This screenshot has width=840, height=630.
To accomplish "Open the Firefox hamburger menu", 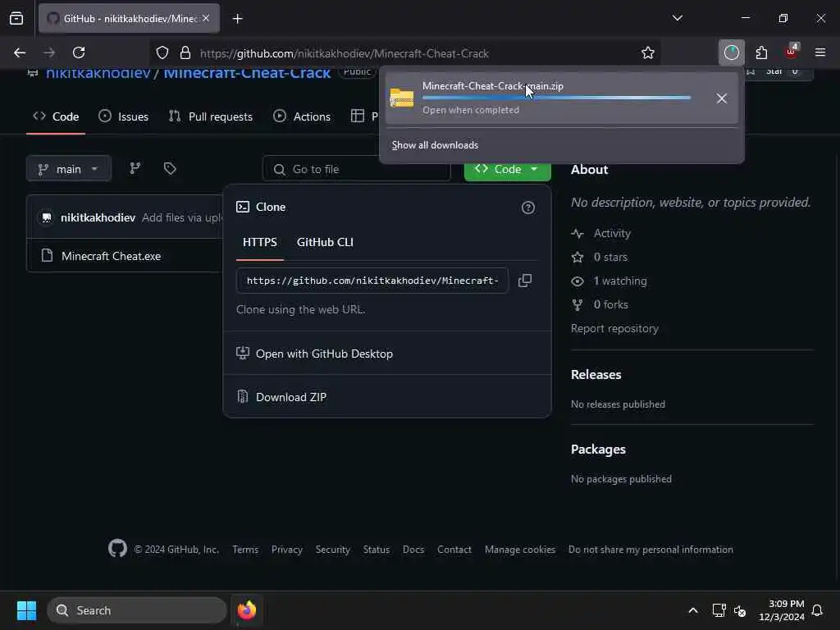I will point(820,52).
